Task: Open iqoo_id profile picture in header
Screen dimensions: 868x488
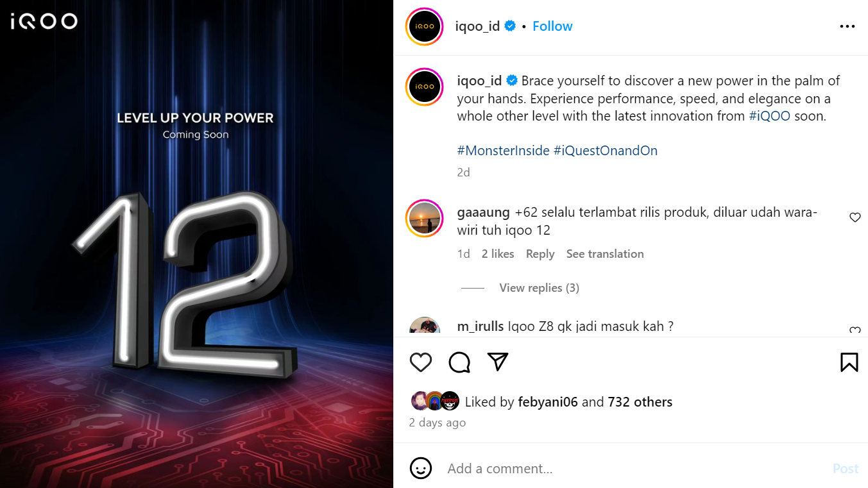Action: coord(425,26)
